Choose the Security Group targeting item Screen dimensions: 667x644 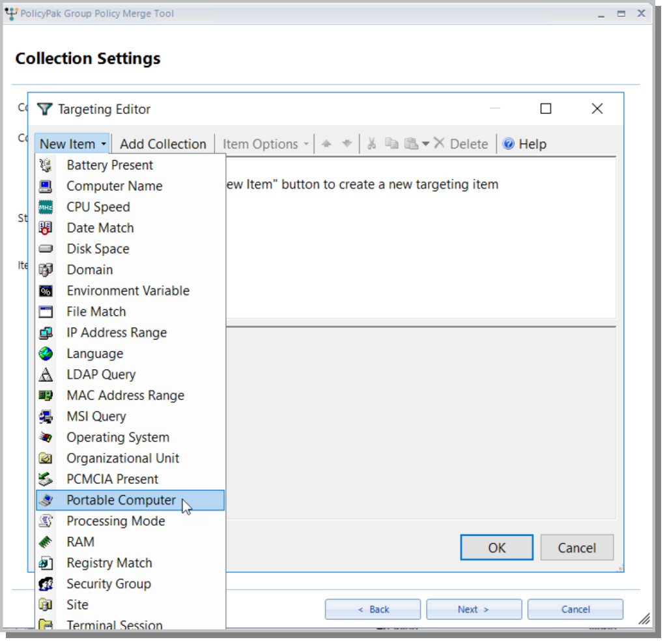pyautogui.click(x=108, y=583)
